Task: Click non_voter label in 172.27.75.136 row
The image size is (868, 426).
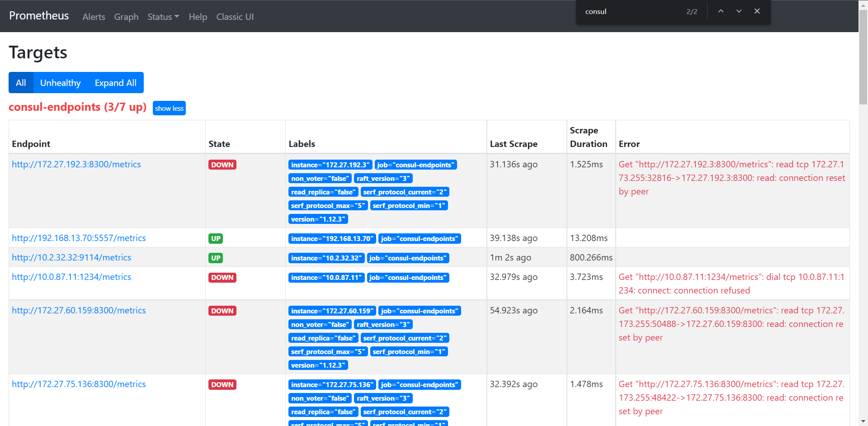Action: (320, 398)
